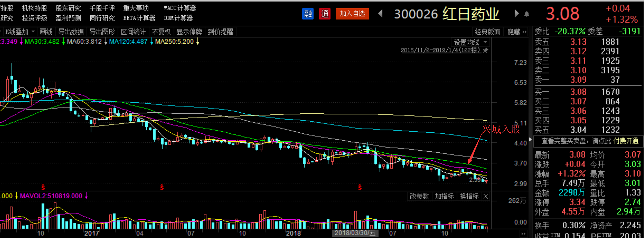The image size is (644, 238).
Task: Click the 换手 0.30% turnover rate
Action: [x=574, y=226]
